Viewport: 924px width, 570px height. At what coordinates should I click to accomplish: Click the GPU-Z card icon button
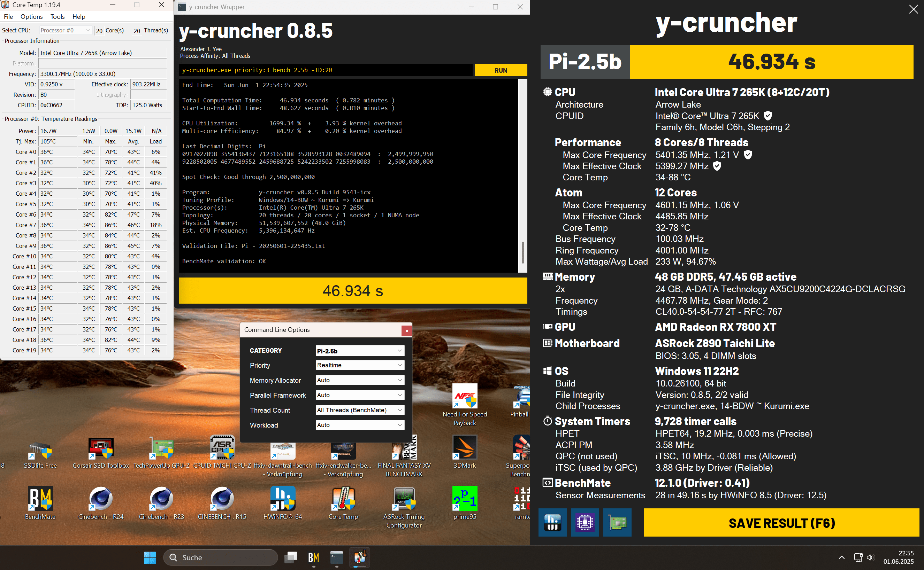617,523
